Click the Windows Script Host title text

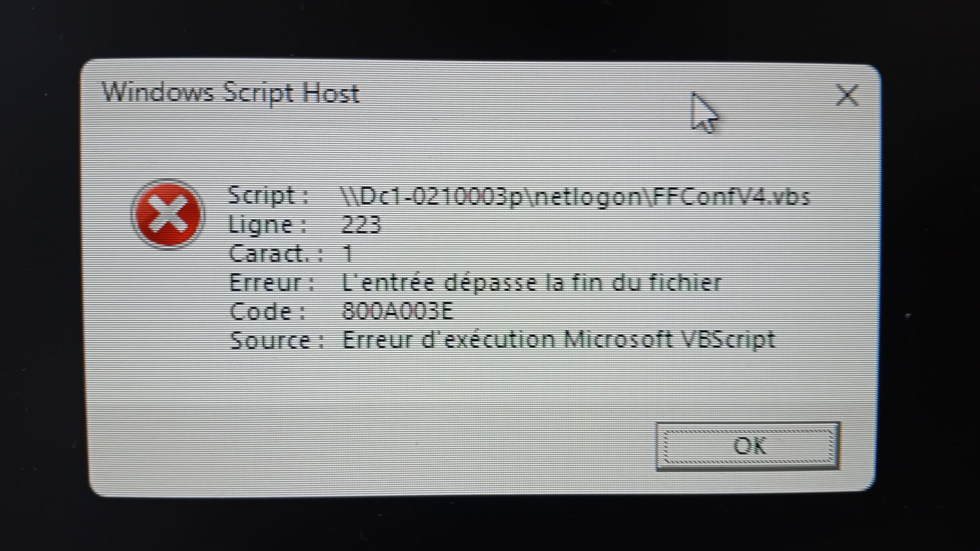230,93
